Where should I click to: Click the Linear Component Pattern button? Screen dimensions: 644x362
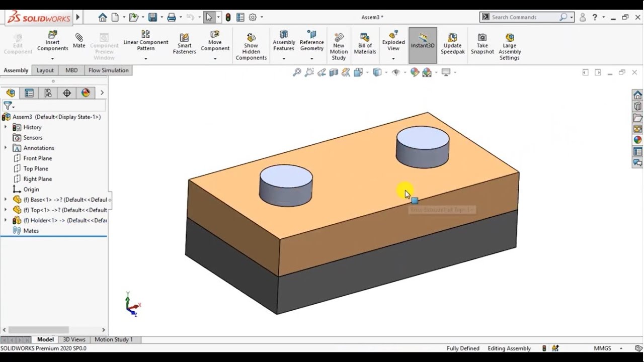(145, 41)
